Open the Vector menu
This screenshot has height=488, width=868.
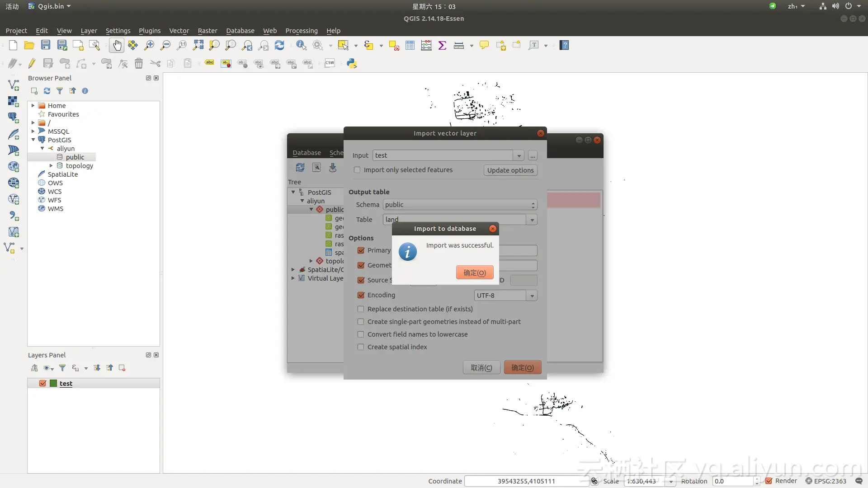[x=179, y=31]
